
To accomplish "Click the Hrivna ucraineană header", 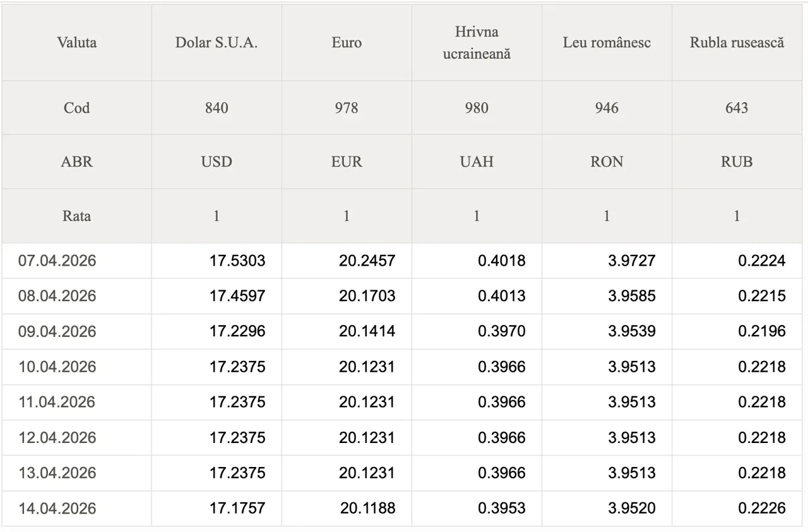I will tap(477, 43).
